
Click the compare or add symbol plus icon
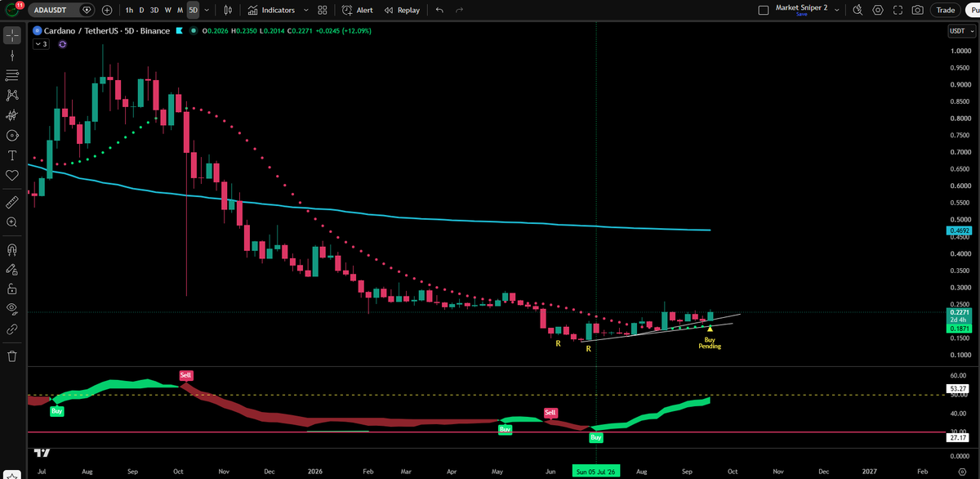tap(107, 10)
